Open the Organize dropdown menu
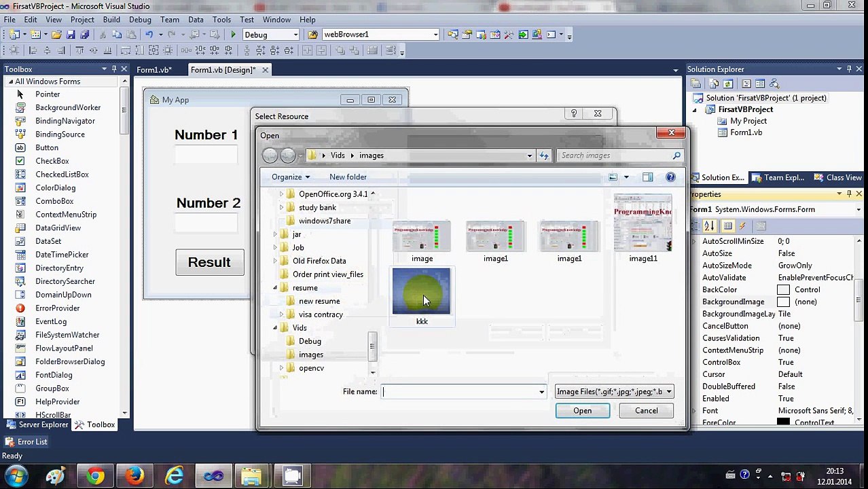 click(x=290, y=177)
